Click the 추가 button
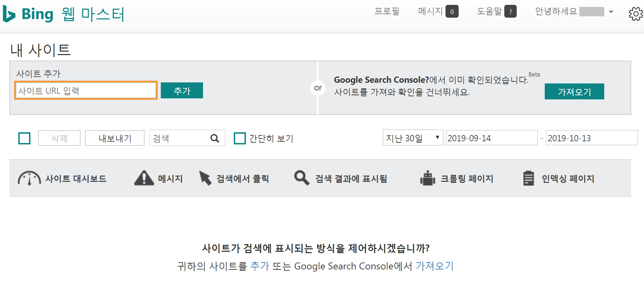Image resolution: width=644 pixels, height=285 pixels. click(x=182, y=91)
